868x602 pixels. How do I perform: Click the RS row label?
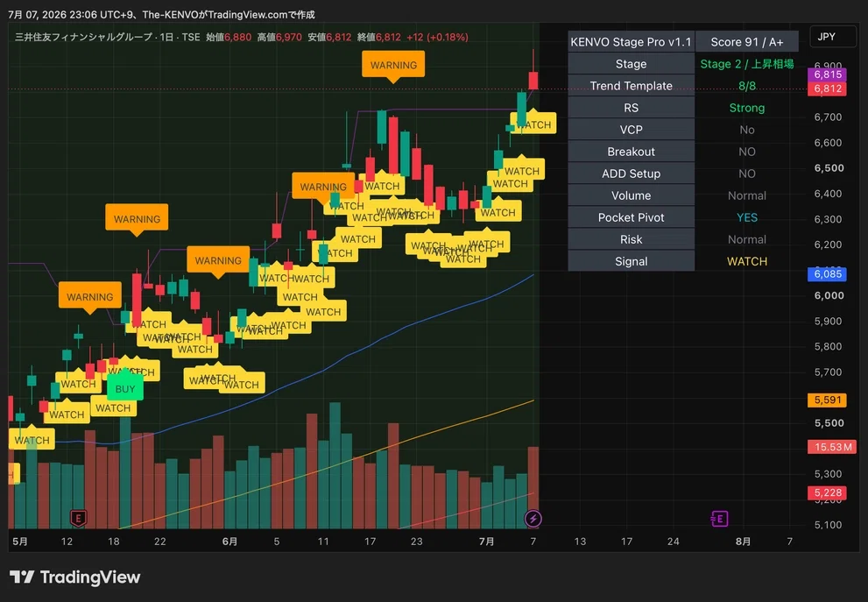tap(631, 108)
